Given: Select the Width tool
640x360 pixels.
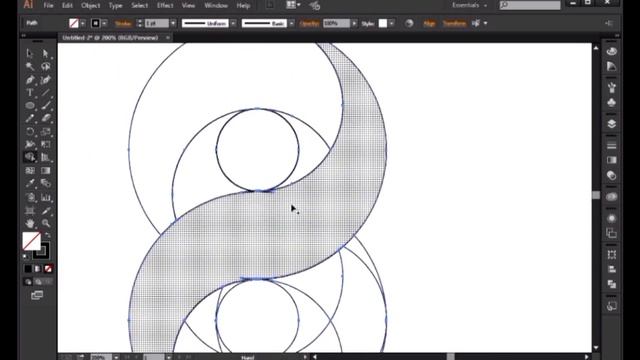Looking at the screenshot, I should (30, 144).
